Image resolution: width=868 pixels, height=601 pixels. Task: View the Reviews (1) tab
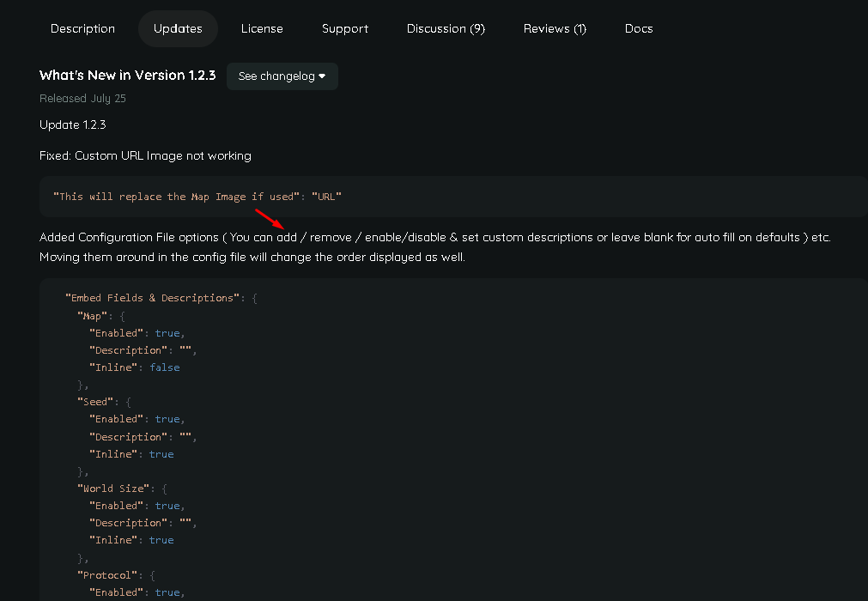[555, 28]
